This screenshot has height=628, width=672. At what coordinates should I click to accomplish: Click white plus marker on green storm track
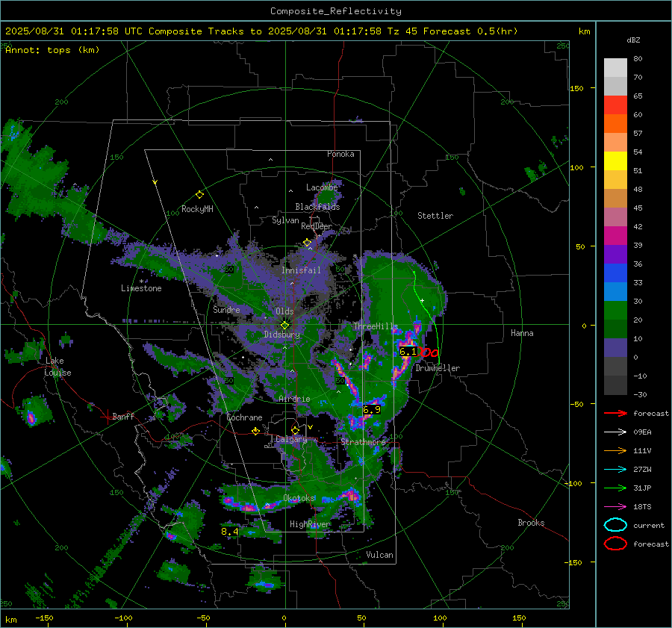422,300
